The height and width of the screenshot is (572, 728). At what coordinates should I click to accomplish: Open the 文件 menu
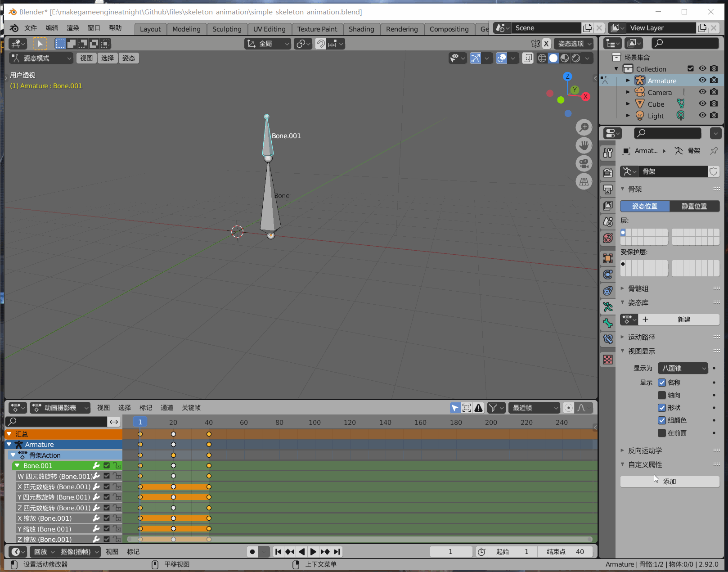[31, 28]
